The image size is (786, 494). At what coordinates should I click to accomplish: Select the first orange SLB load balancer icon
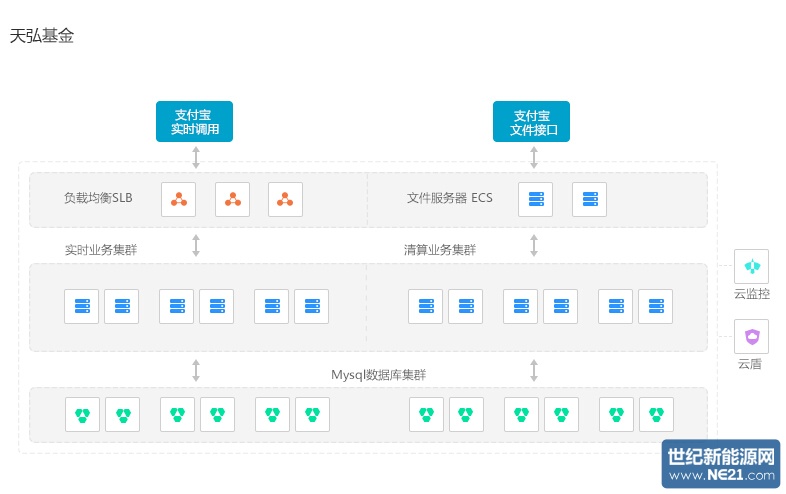tap(179, 199)
